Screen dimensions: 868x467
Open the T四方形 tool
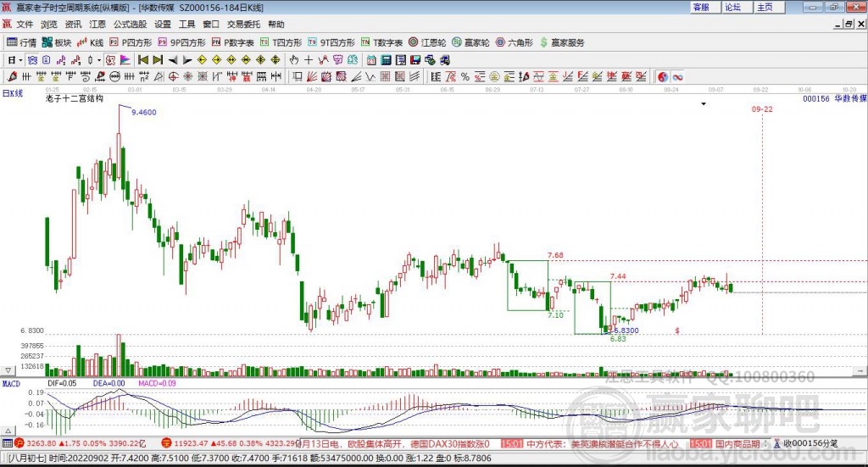(281, 42)
